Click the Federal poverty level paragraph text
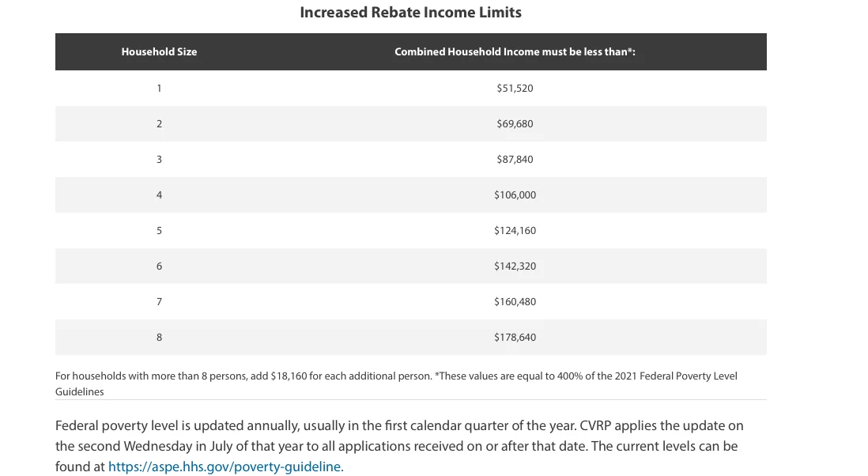This screenshot has height=476, width=868. click(x=399, y=446)
